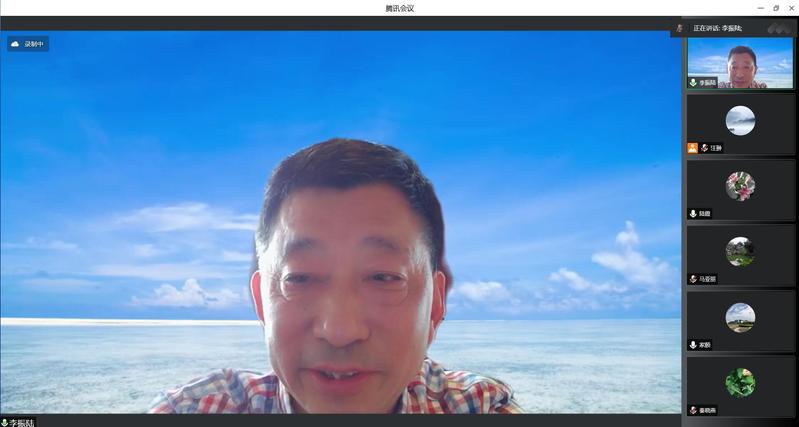Click the 正在讲话: 李振陆 speaker label
Screen dimensions: 799x427
click(x=725, y=28)
